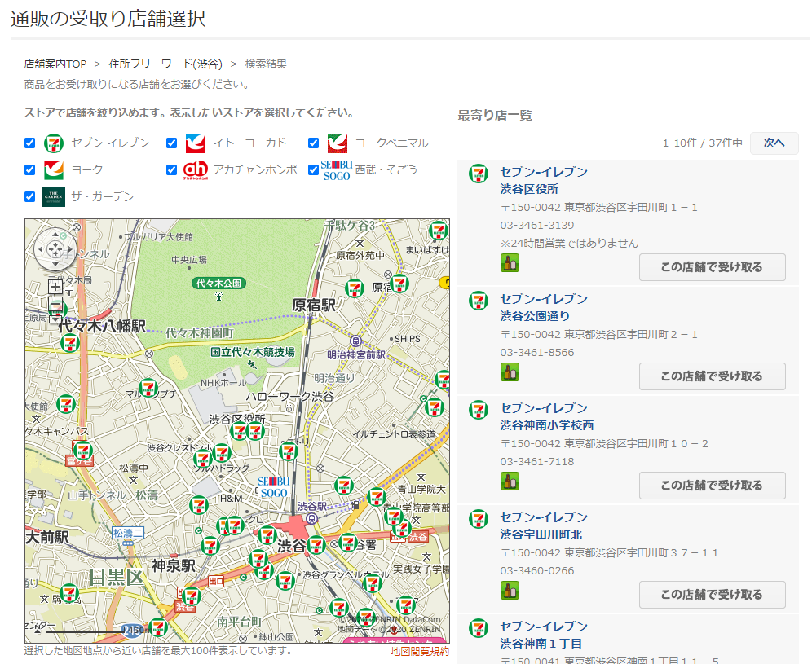
Task: Pan the map up with the arrow
Action: click(x=55, y=236)
